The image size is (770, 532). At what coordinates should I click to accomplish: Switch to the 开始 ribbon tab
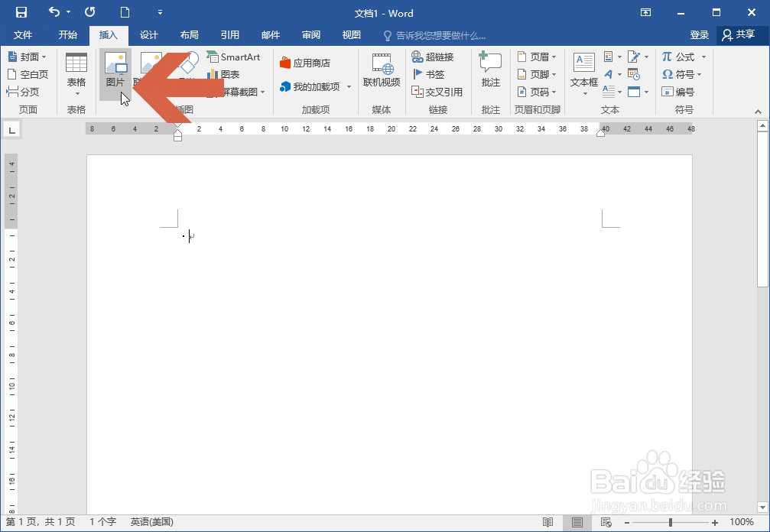click(x=67, y=34)
